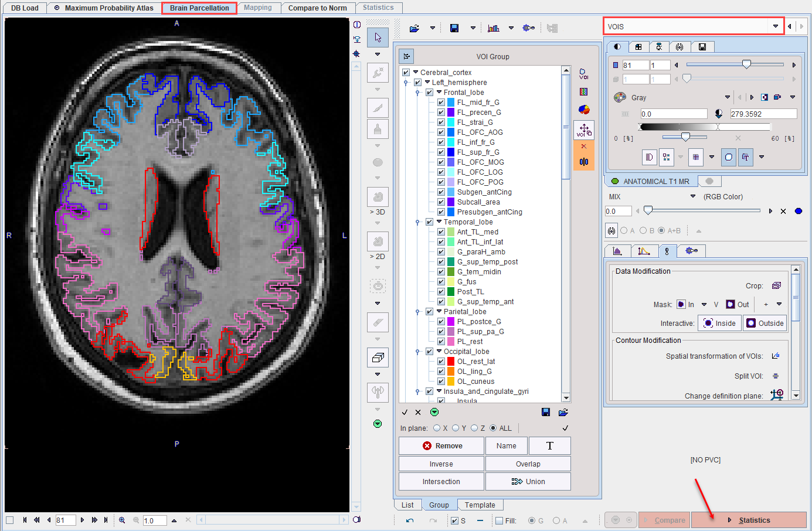Screen dimensions: 812x531
Task: Select the arrow pointer tool
Action: (x=378, y=38)
